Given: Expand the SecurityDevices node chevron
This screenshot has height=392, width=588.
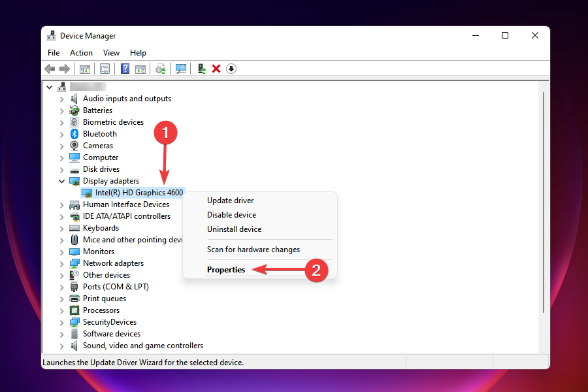Looking at the screenshot, I should point(61,322).
